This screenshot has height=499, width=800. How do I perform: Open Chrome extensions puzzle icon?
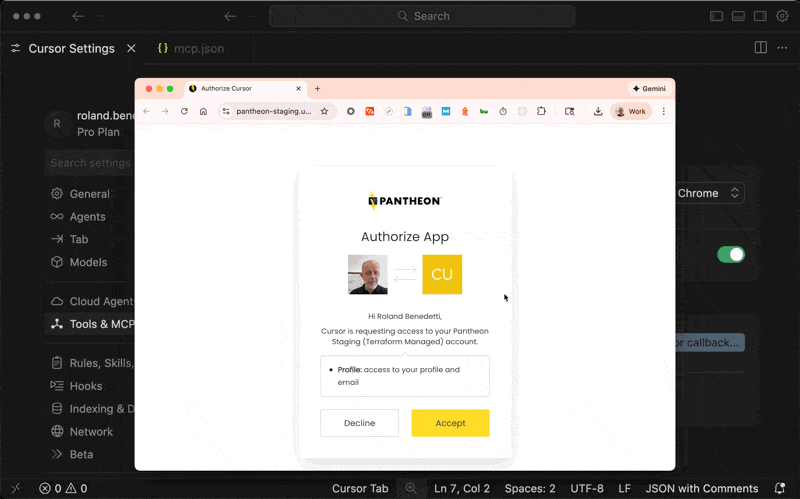541,112
